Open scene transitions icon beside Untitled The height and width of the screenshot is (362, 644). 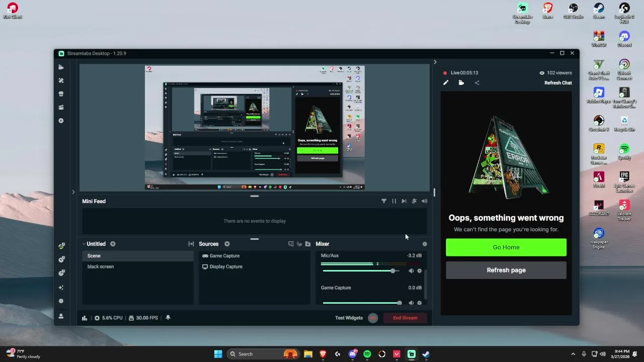[x=191, y=244]
